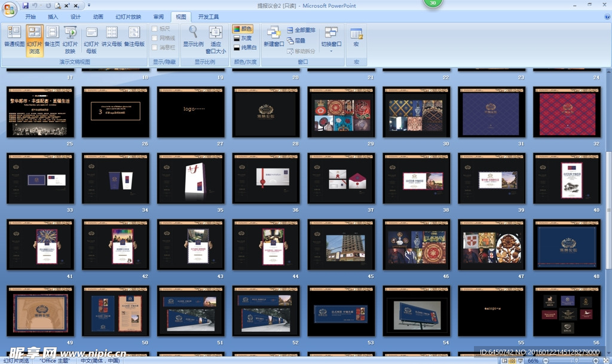Select slide 27 logo text thumbnail

coord(191,112)
